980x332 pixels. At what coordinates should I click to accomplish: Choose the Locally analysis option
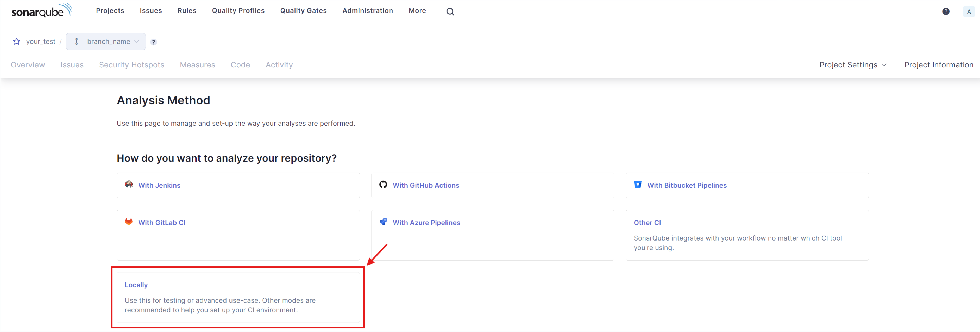pos(136,285)
